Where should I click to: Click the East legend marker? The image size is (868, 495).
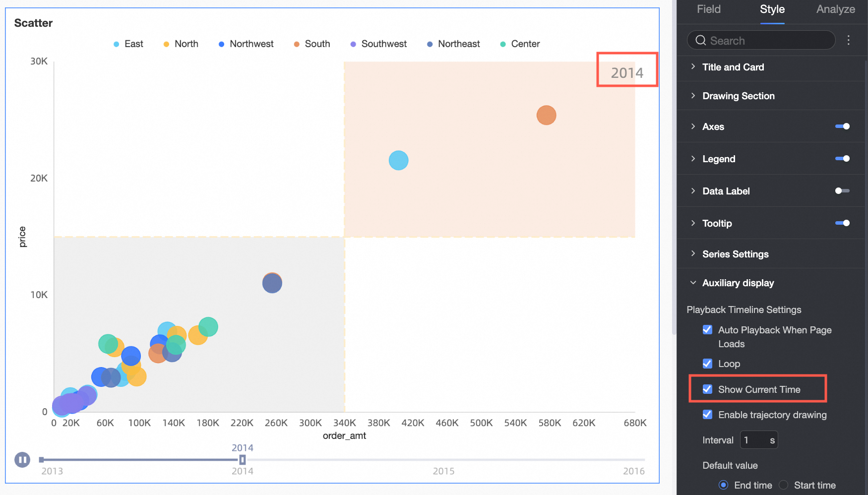116,44
